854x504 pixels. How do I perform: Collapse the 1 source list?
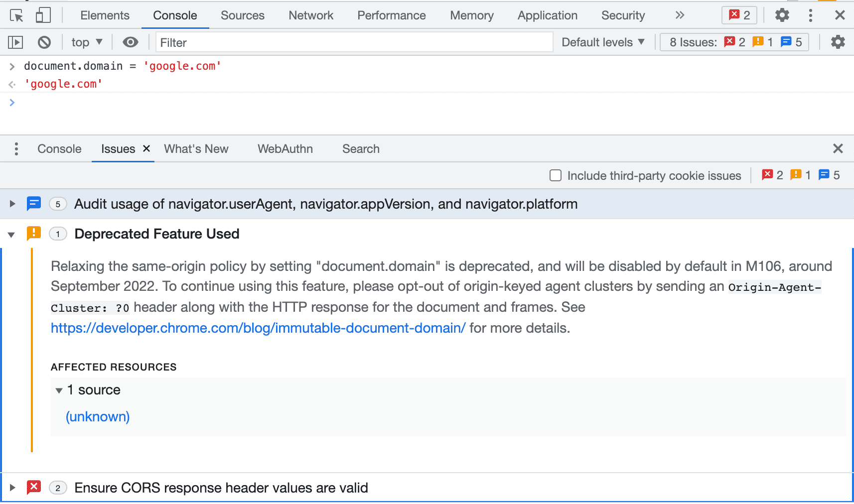[x=59, y=390]
